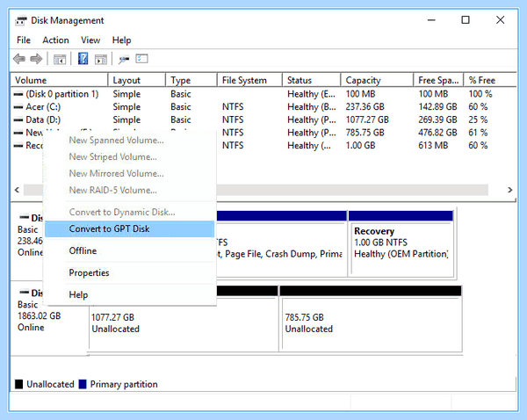Click the Settings checklist toolbar icon
Image resolution: width=527 pixels, height=420 pixels.
tap(141, 59)
